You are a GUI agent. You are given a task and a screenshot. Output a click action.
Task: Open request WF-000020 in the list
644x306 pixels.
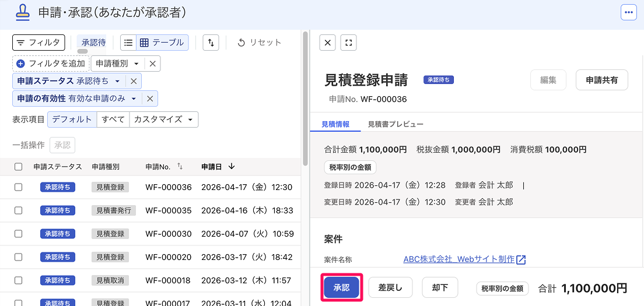click(x=169, y=257)
